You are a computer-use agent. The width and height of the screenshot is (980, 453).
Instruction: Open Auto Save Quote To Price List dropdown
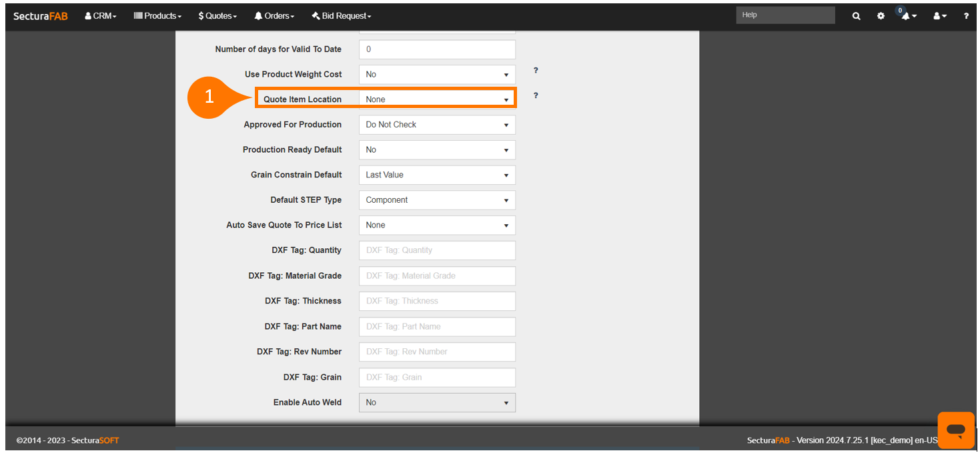pos(437,225)
